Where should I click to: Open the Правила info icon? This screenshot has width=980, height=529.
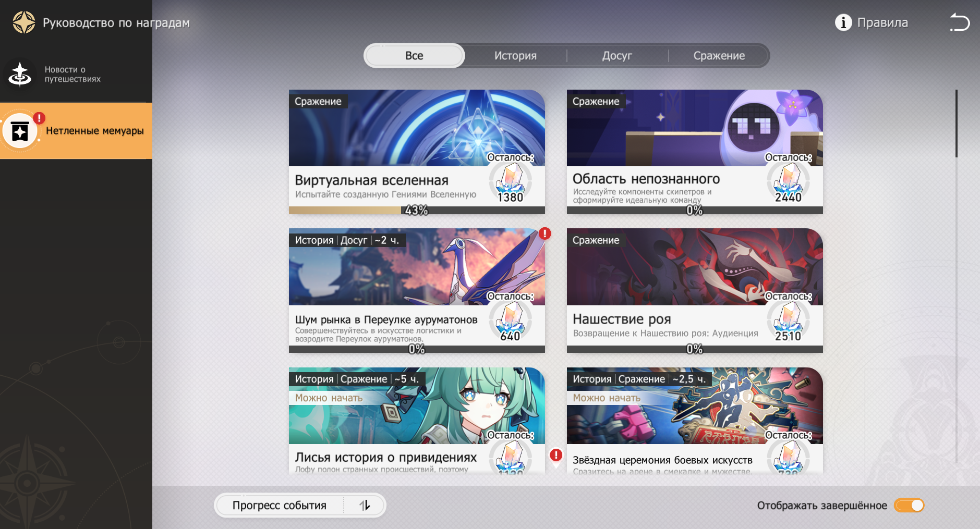(x=843, y=22)
